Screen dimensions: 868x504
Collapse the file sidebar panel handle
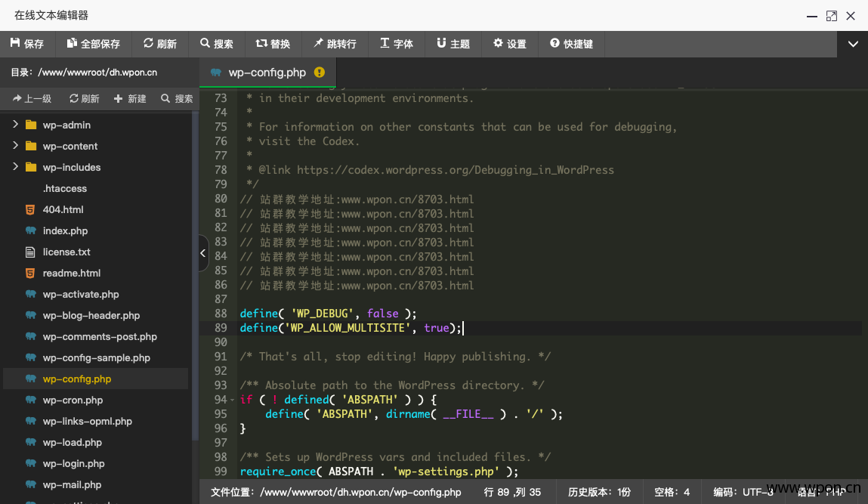pos(203,254)
